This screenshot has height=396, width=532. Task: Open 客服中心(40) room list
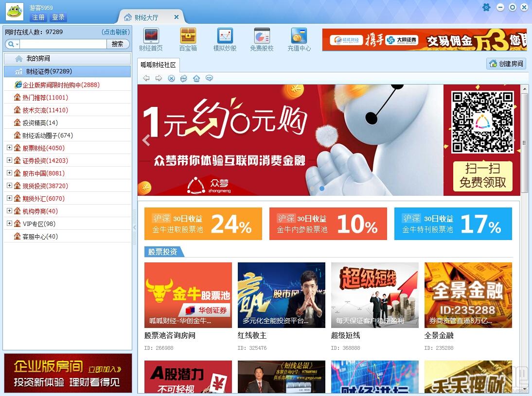67,237
